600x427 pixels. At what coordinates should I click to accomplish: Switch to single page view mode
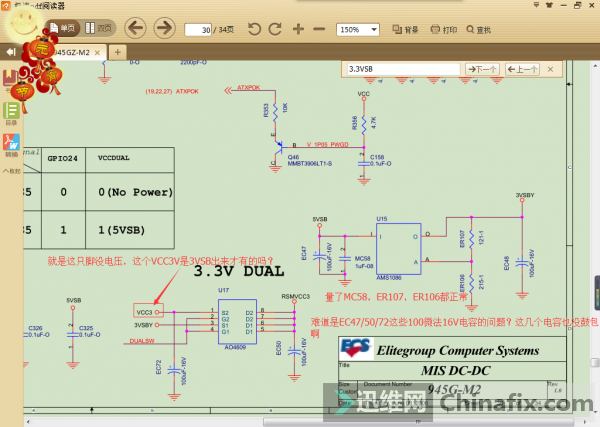[x=62, y=28]
